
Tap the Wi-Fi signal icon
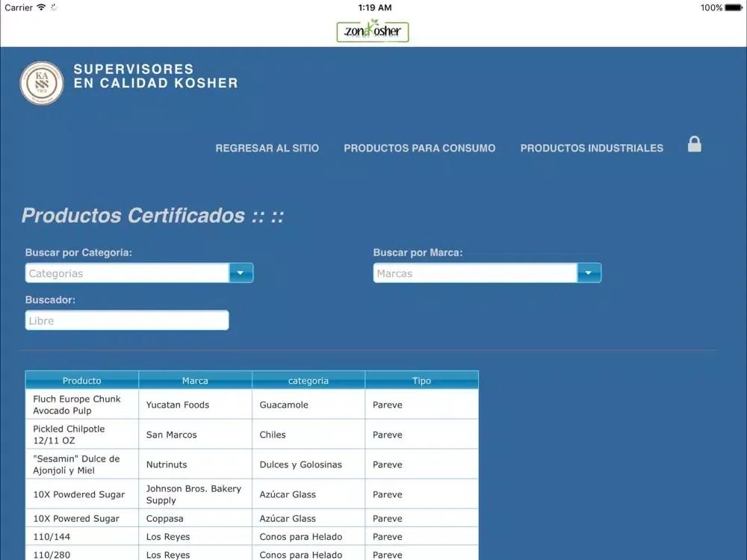[41, 7]
